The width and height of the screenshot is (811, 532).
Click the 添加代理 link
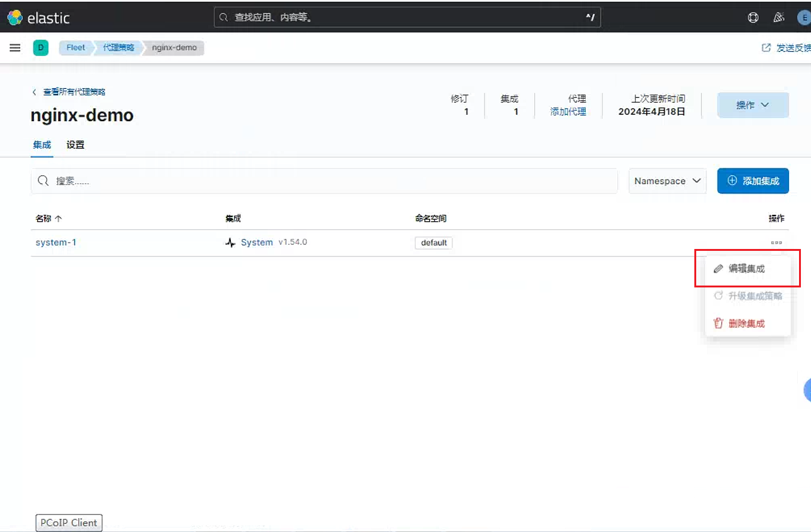(x=568, y=112)
